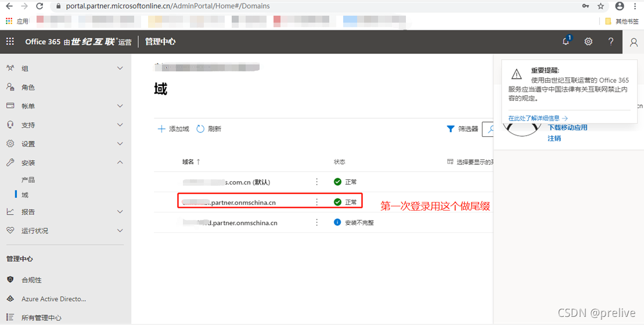Open the 合规性 admin center
Image resolution: width=644 pixels, height=325 pixels.
[x=31, y=280]
